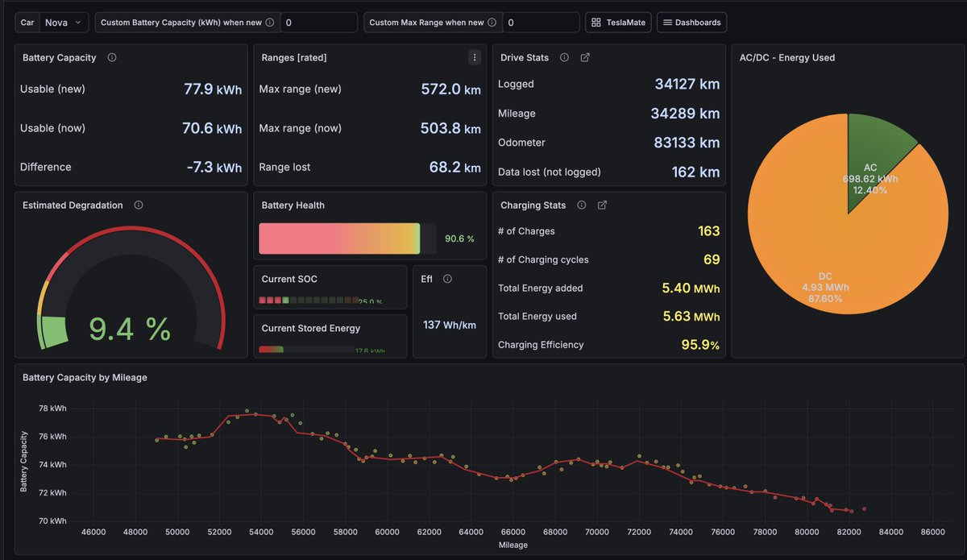Click # of Charges value 163
The image size is (967, 560).
pyautogui.click(x=709, y=231)
